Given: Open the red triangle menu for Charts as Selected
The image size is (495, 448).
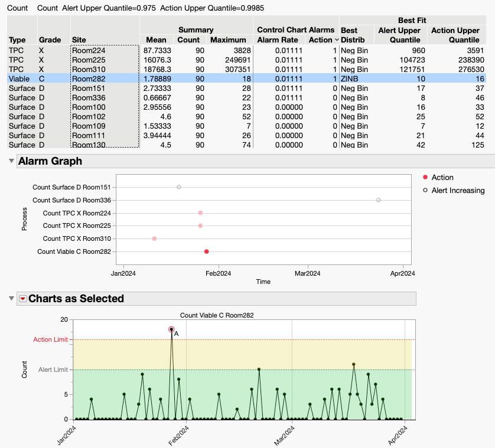Looking at the screenshot, I should (22, 299).
